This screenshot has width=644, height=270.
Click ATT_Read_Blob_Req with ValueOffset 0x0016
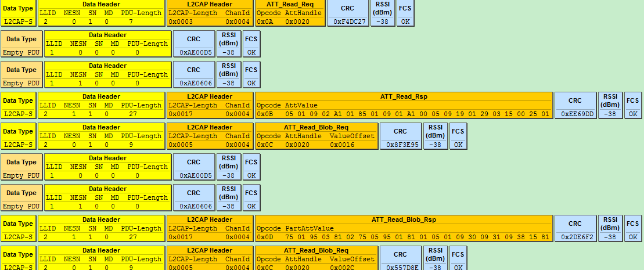[x=316, y=136]
